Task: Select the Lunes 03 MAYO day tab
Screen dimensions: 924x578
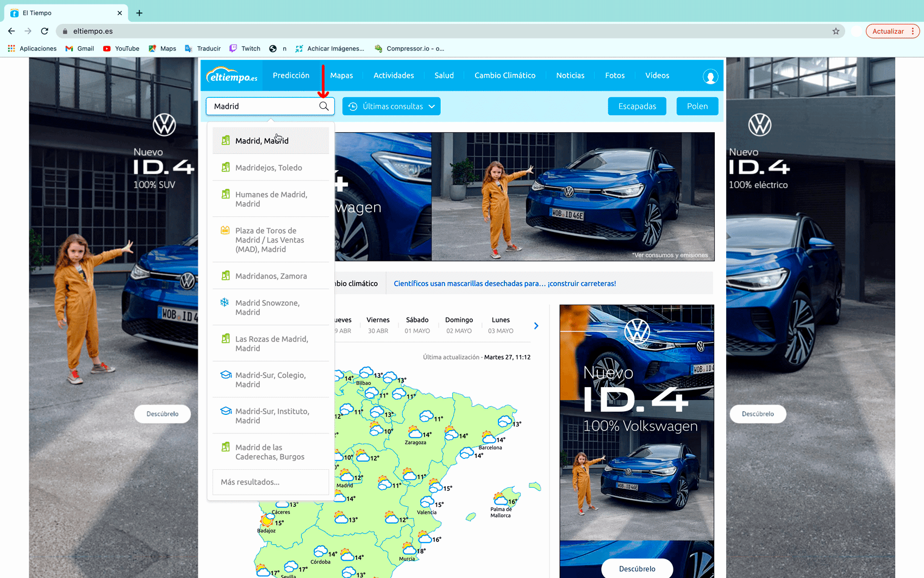Action: click(501, 325)
